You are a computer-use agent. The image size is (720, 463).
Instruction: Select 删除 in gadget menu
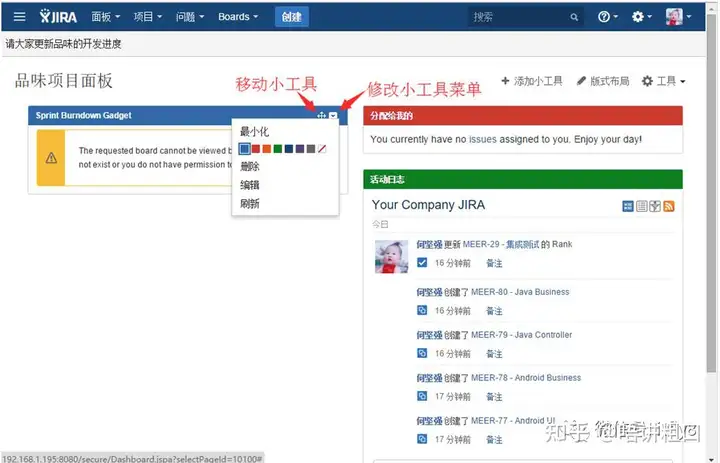coord(249,166)
